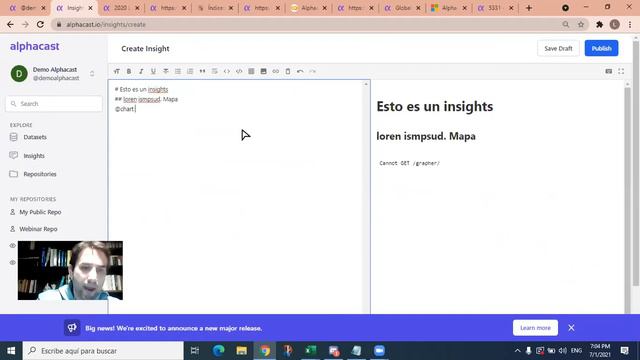Reload the page in Chrome
This screenshot has width=640, height=360.
40,24
